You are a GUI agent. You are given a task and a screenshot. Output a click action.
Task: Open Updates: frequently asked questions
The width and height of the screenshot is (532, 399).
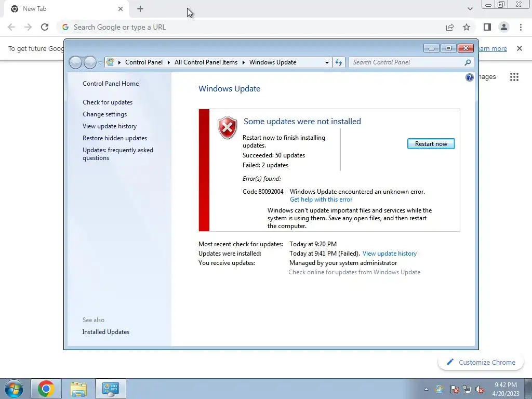pos(118,154)
